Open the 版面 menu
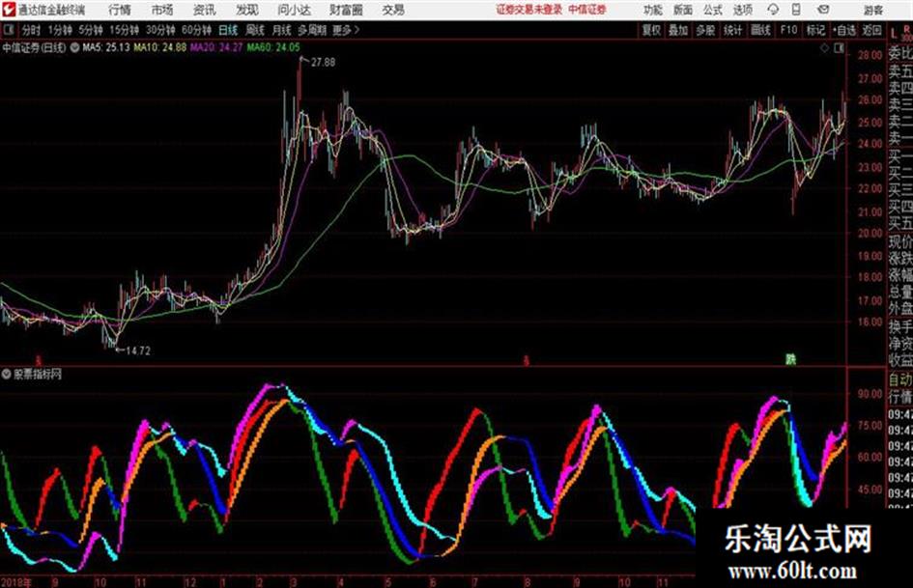 (x=682, y=10)
